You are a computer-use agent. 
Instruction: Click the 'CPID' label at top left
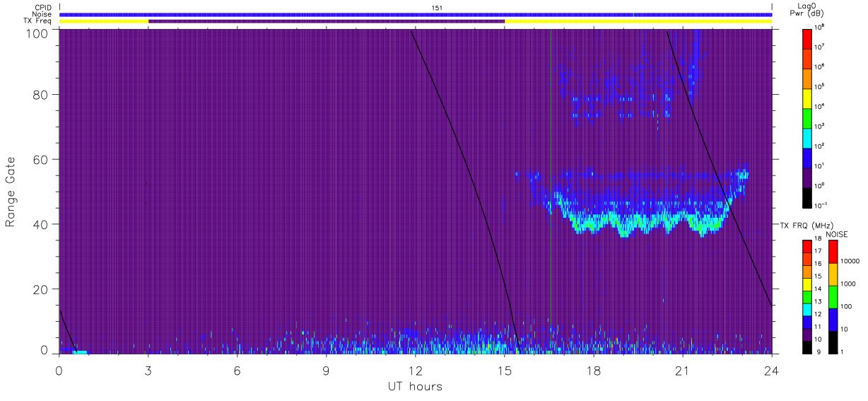(x=42, y=8)
